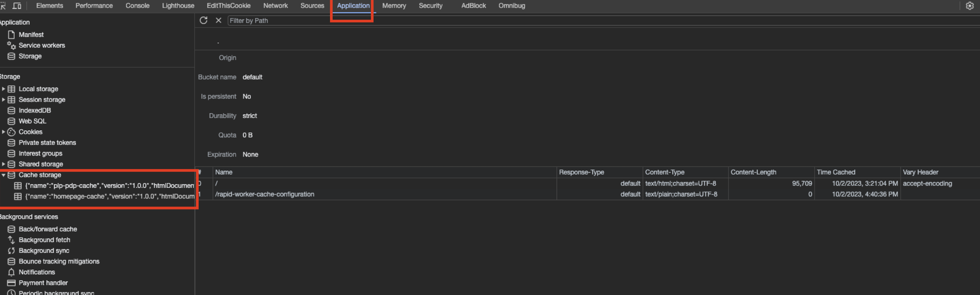Switch to the Network tab
The width and height of the screenshot is (980, 295).
275,6
